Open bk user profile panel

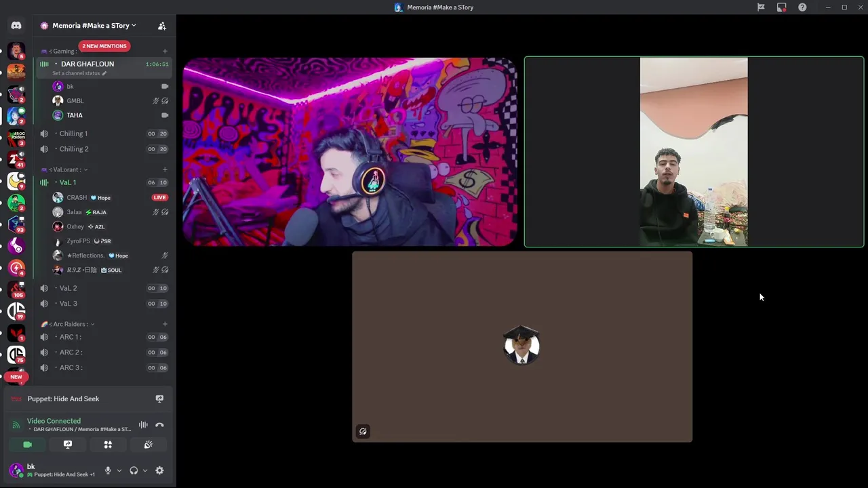click(53, 470)
